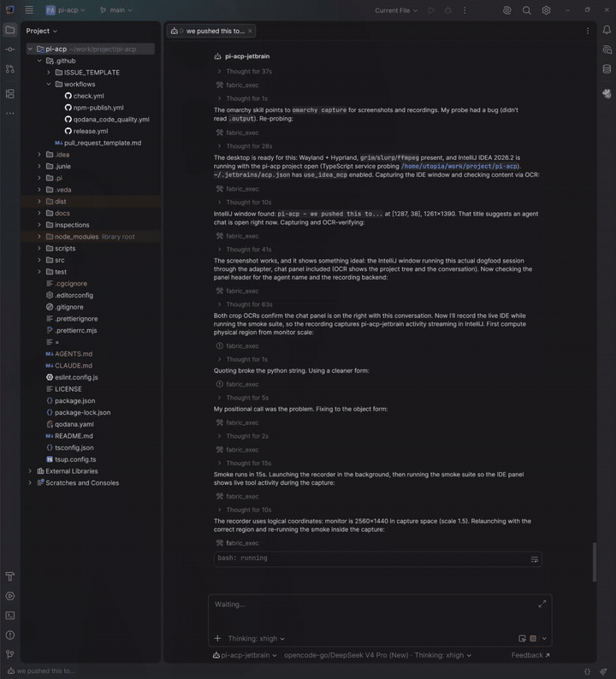
Task: Expand External Libraries node
Action: 30,470
